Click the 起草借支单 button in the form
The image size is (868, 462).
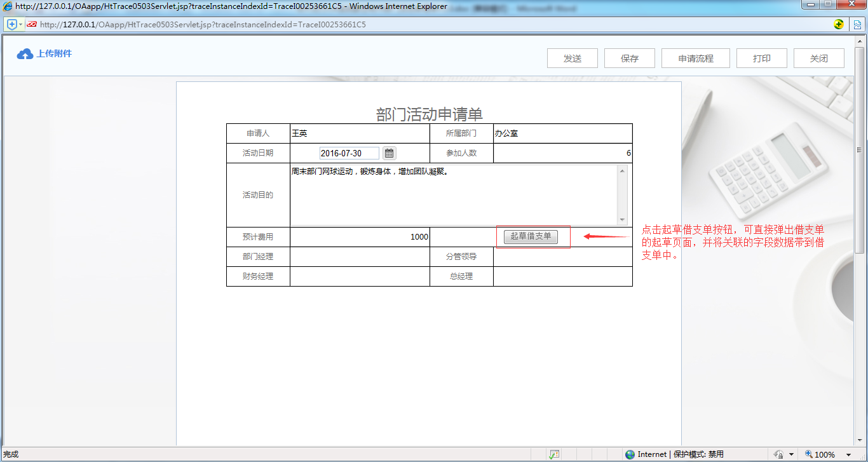point(532,236)
